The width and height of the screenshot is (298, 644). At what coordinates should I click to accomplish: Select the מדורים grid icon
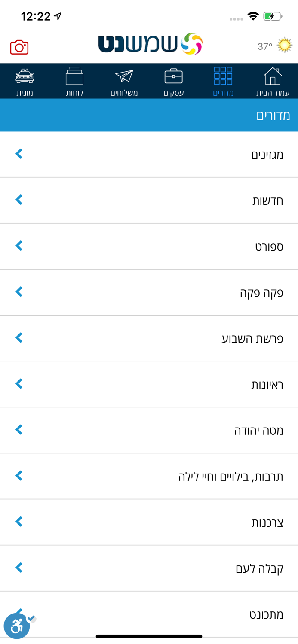click(x=223, y=77)
